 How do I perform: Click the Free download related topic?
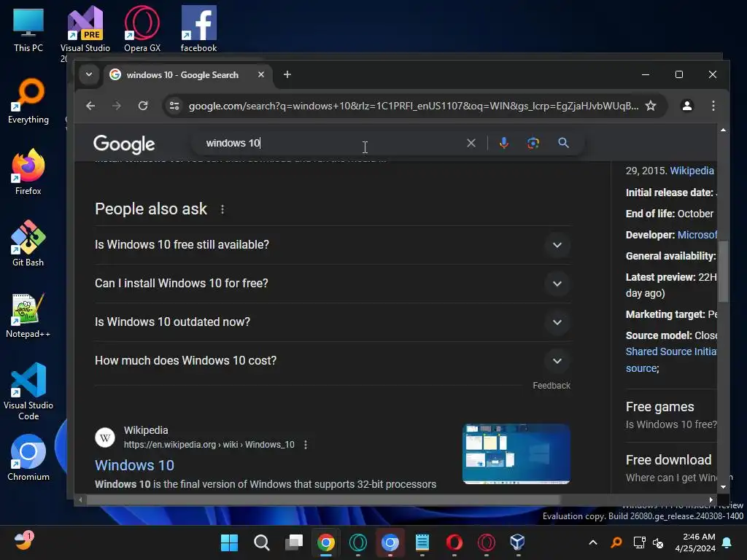[668, 460]
